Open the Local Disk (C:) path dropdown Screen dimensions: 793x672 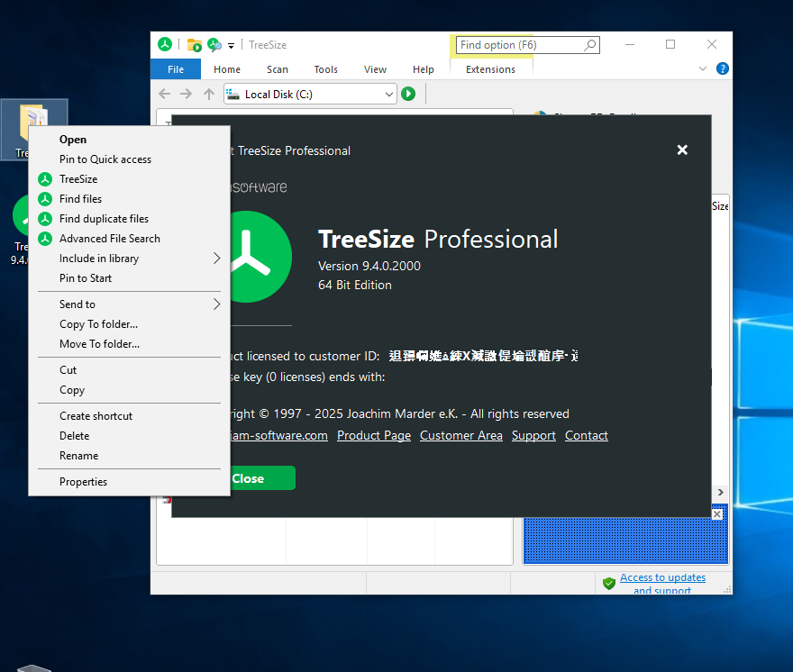[x=388, y=94]
